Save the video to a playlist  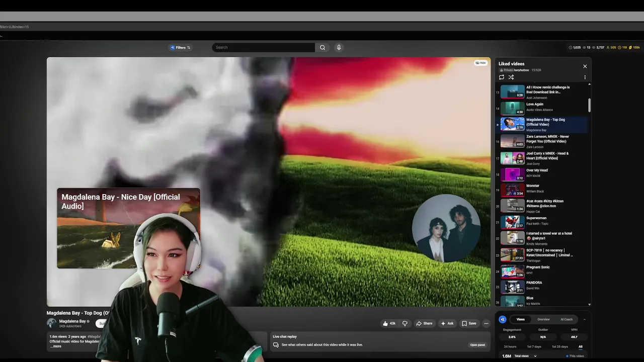469,323
